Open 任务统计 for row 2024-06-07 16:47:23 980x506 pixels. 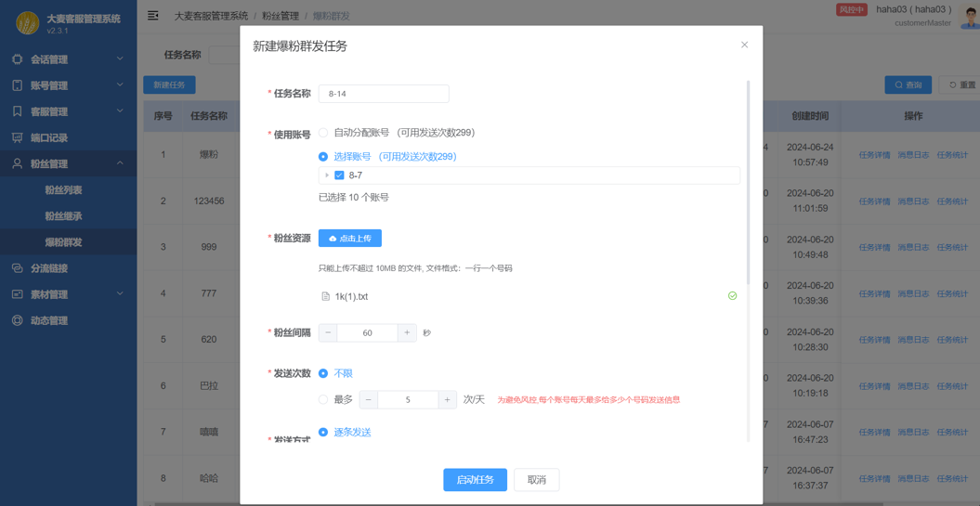pyautogui.click(x=952, y=433)
